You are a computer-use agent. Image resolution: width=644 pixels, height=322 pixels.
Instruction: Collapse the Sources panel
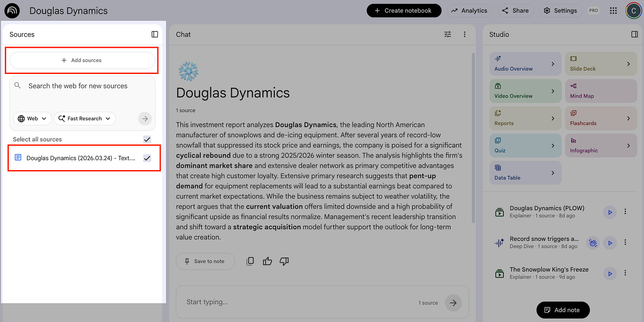pyautogui.click(x=154, y=34)
